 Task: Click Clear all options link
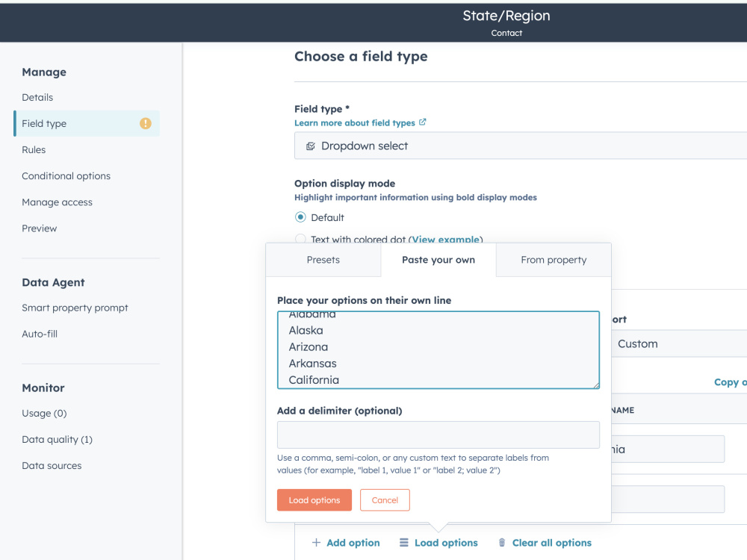point(552,543)
